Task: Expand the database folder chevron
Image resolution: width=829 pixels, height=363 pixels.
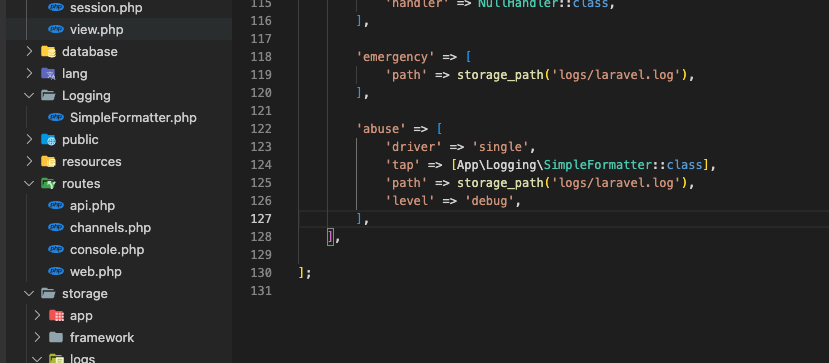Action: [x=30, y=51]
